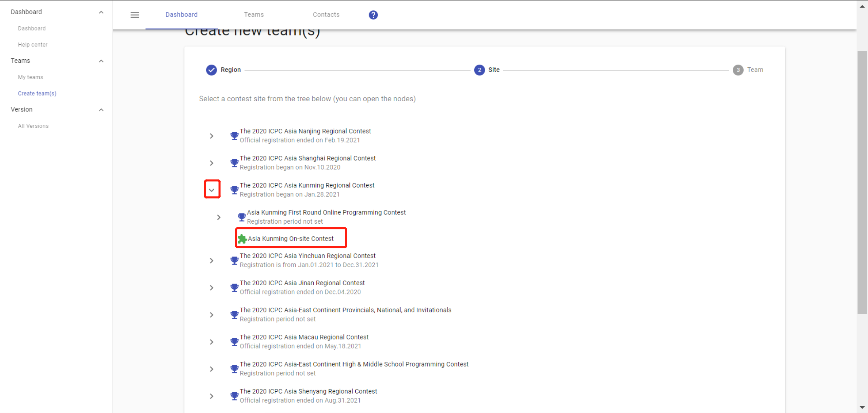
Task: Open My teams in the sidebar
Action: (x=31, y=77)
